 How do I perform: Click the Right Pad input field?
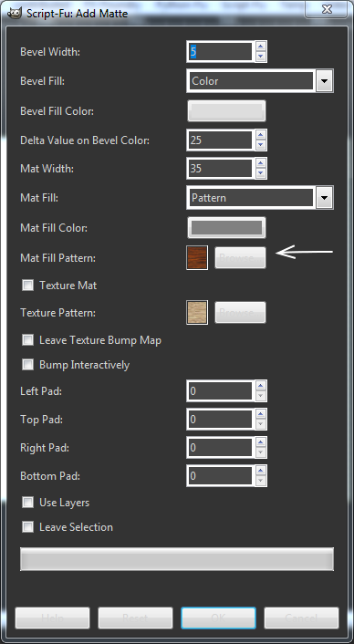[x=220, y=448]
